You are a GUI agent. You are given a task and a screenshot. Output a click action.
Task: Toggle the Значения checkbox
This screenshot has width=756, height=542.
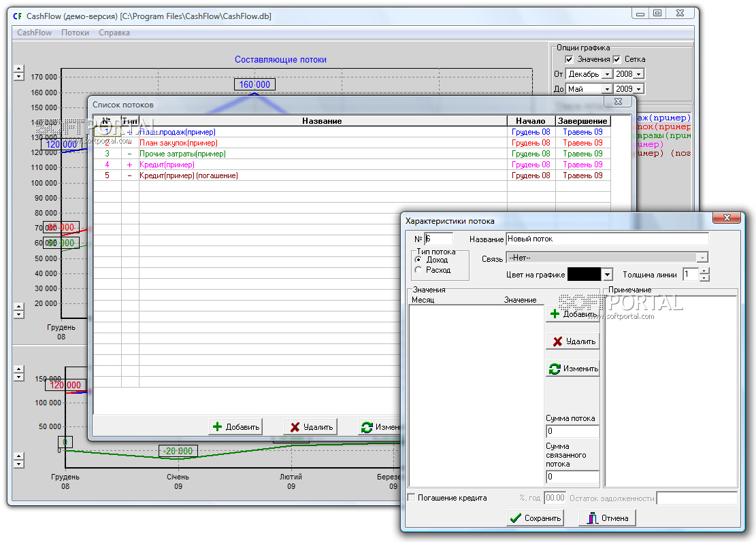pos(569,59)
